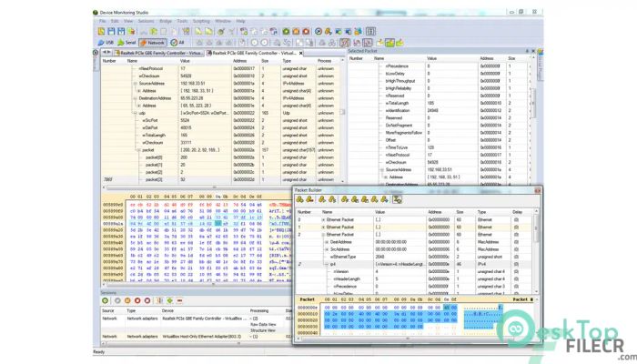Open the Sessions menu

point(146,21)
